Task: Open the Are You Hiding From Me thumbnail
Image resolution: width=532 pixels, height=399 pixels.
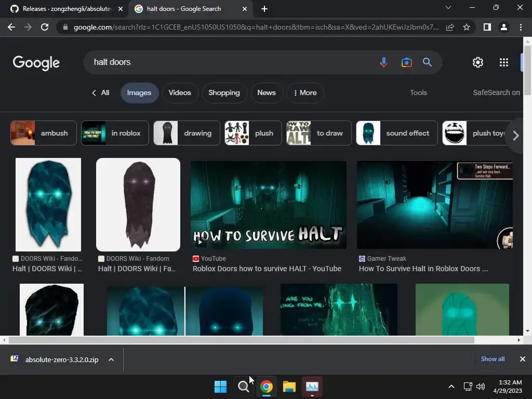Action: pyautogui.click(x=339, y=310)
